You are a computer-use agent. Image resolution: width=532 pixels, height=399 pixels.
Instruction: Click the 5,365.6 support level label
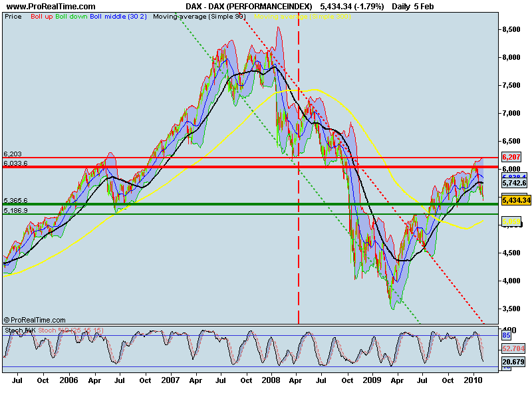[x=15, y=201]
